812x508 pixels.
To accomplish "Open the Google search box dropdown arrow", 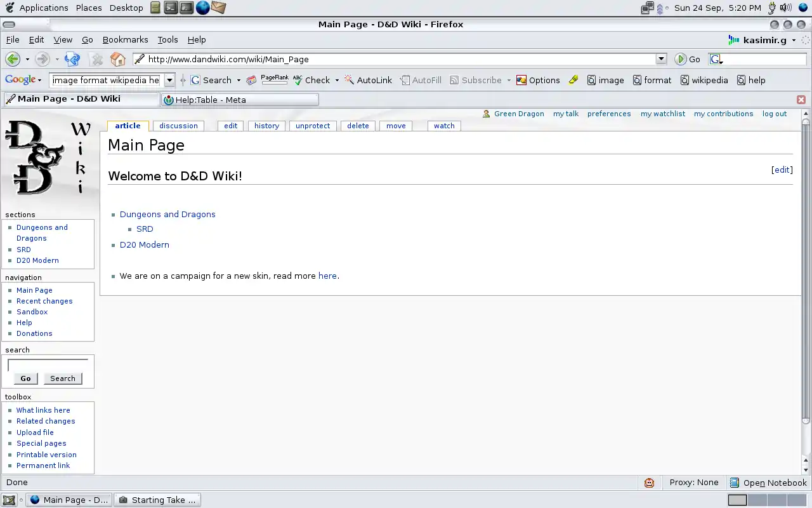I will coord(169,80).
